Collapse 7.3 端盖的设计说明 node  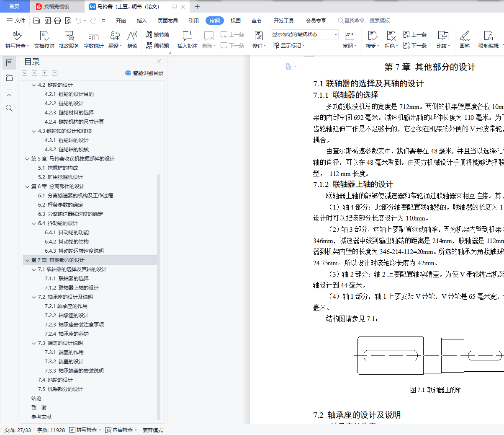click(x=34, y=343)
